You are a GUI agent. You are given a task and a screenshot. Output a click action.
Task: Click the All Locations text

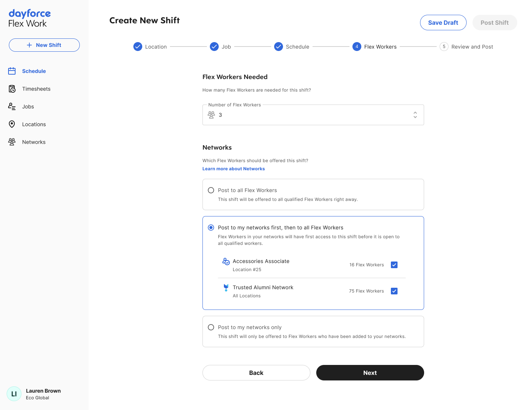click(x=246, y=296)
